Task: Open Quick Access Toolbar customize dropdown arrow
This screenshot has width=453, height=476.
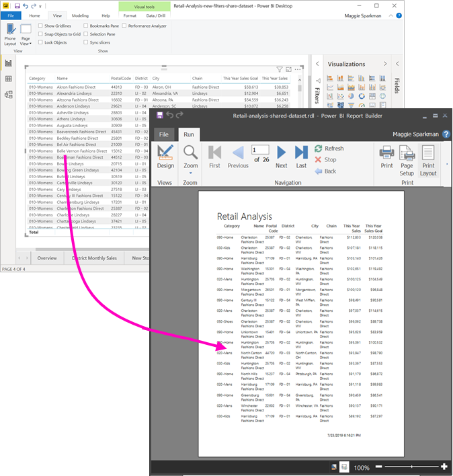Action: (x=40, y=6)
